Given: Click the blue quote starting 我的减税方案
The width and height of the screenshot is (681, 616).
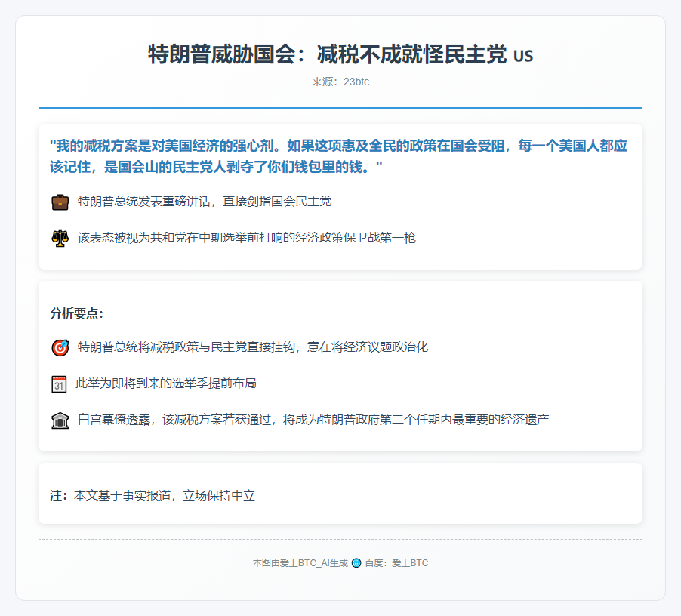Looking at the screenshot, I should click(339, 156).
